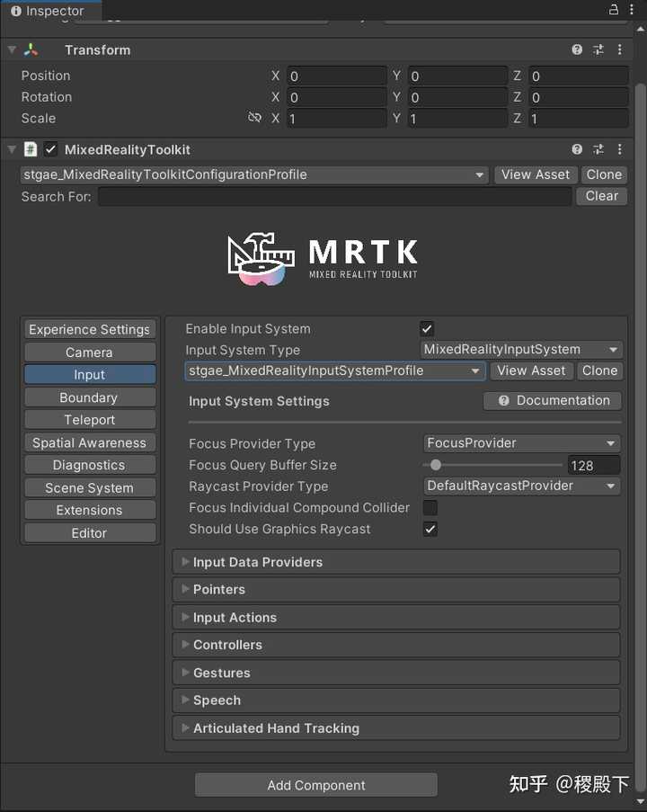647x812 pixels.
Task: Open Transform component help reference
Action: pyautogui.click(x=577, y=49)
